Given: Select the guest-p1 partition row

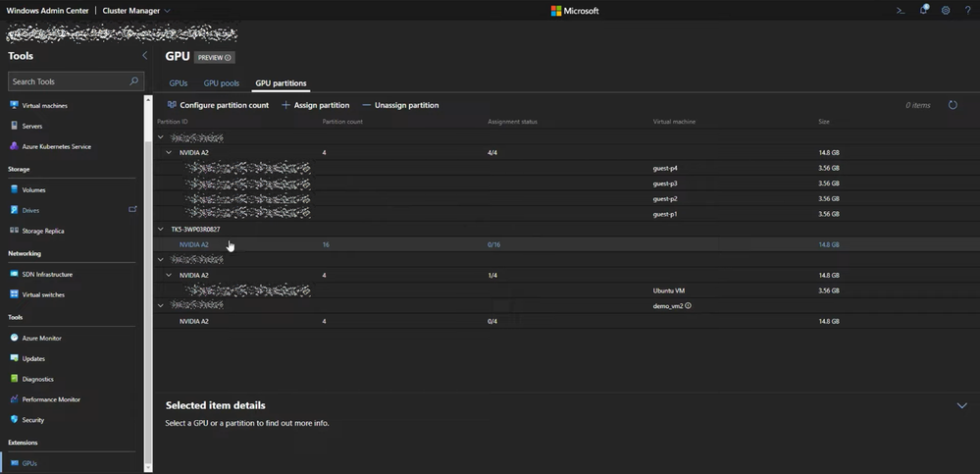Looking at the screenshot, I should (x=566, y=214).
